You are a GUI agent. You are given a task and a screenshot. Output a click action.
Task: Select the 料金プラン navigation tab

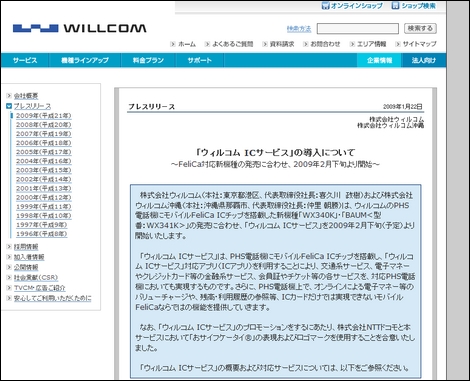[x=148, y=60]
